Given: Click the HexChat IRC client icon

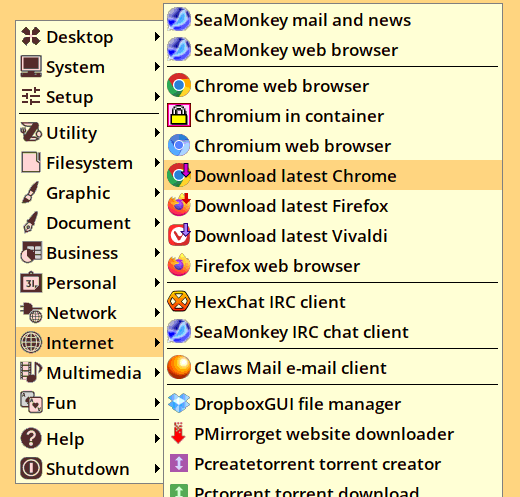Looking at the screenshot, I should pos(179,301).
